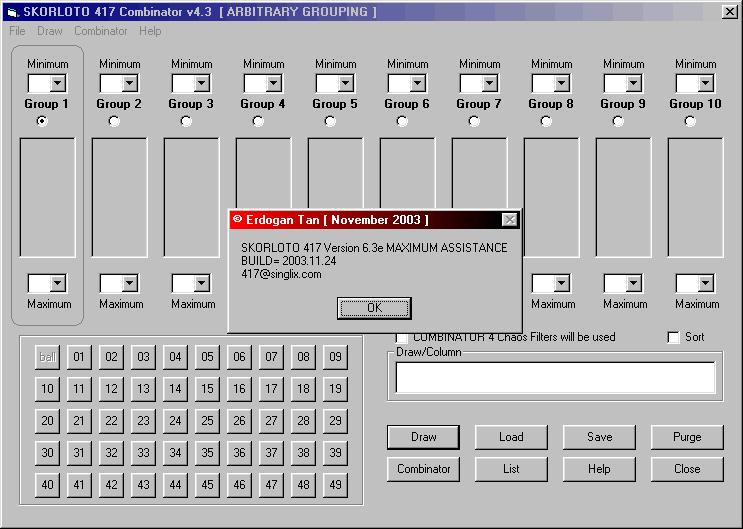Select number ball 13
743x529 pixels.
click(x=143, y=389)
